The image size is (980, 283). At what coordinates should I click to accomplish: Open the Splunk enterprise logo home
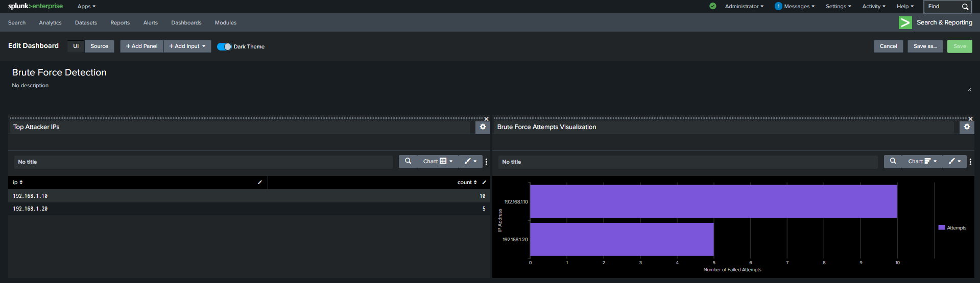35,6
